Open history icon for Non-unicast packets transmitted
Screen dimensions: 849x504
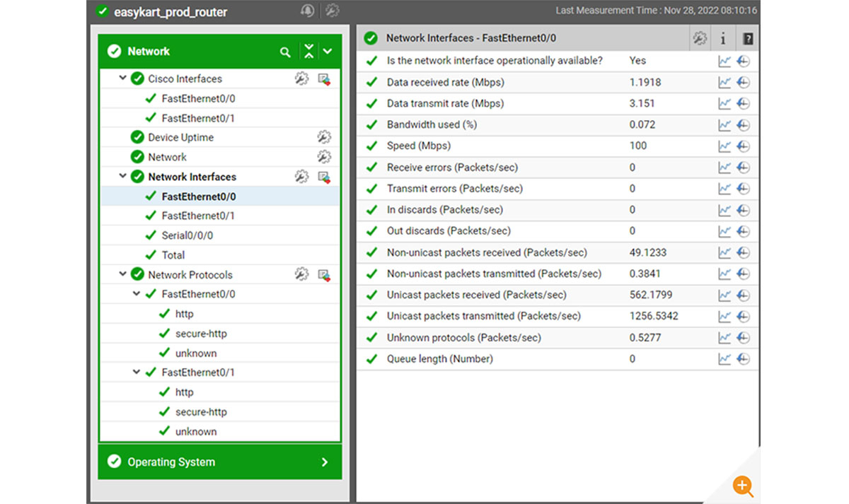click(743, 274)
